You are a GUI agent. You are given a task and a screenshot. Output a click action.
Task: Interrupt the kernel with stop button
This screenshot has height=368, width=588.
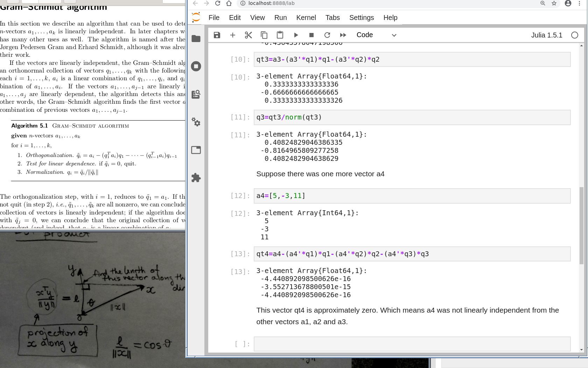[311, 35]
